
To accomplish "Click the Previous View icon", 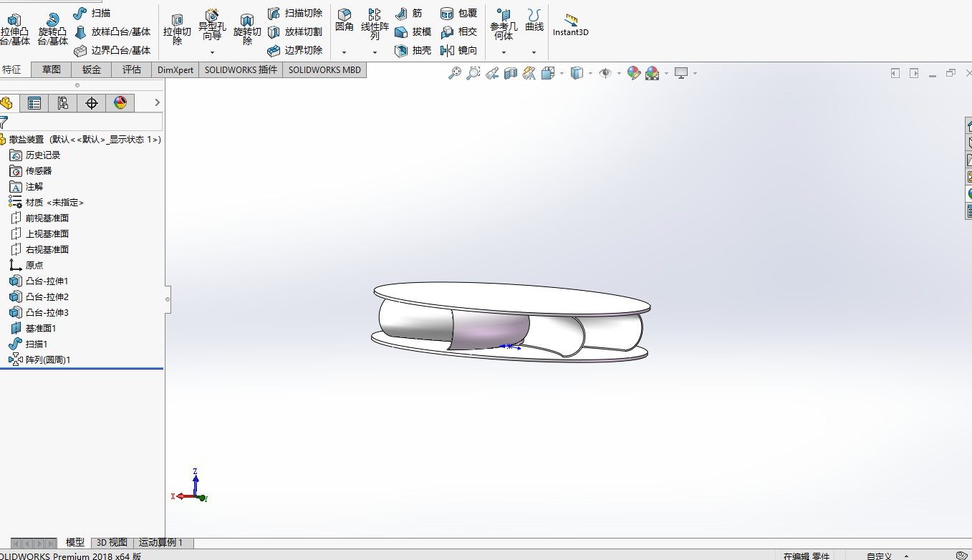I will [x=492, y=73].
